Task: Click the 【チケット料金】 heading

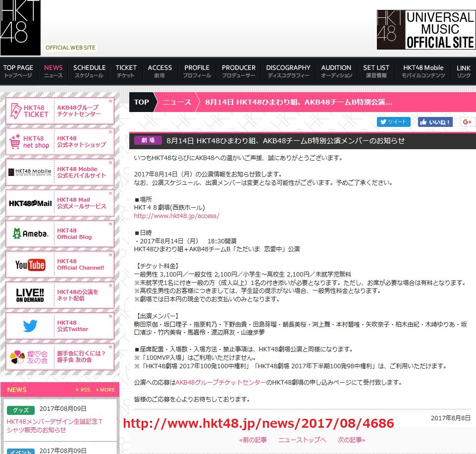Action: (x=157, y=266)
